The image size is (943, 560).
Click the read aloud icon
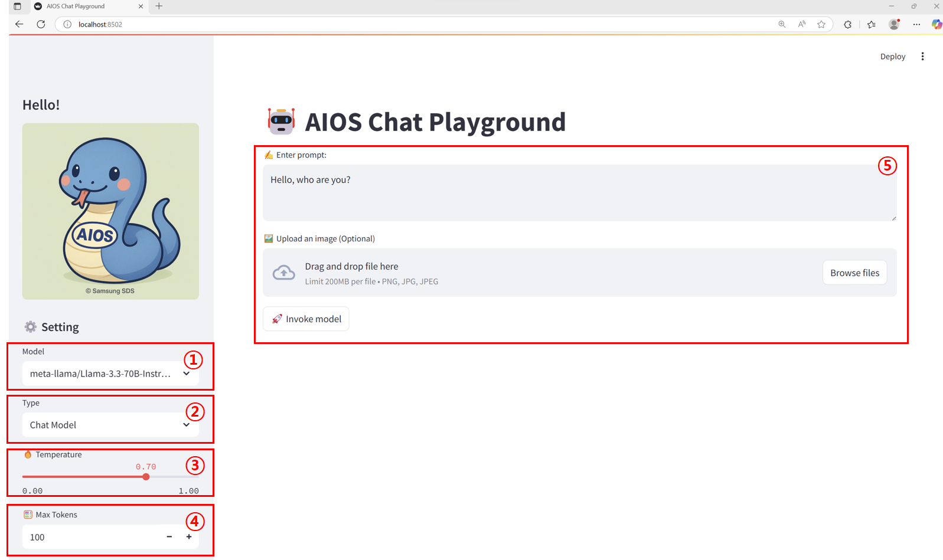pos(801,24)
